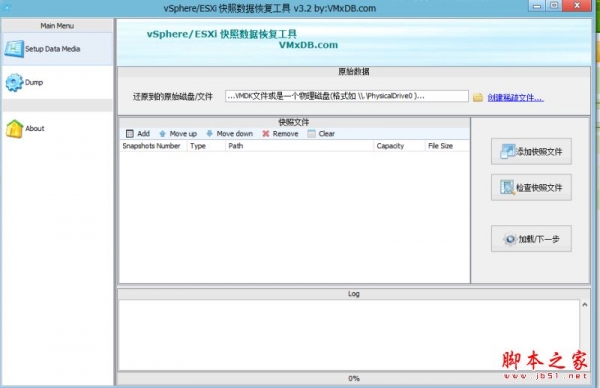Minimize the application window
Image resolution: width=600 pixels, height=388 pixels.
click(x=536, y=6)
